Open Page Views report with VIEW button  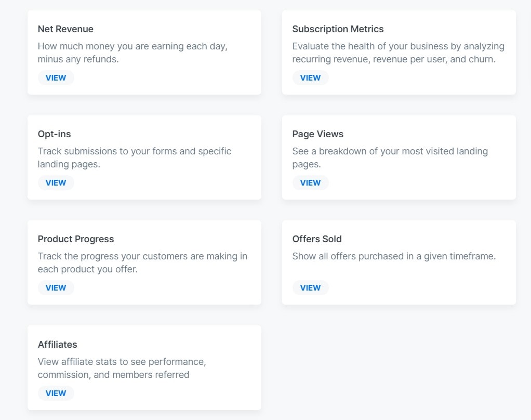tap(310, 183)
